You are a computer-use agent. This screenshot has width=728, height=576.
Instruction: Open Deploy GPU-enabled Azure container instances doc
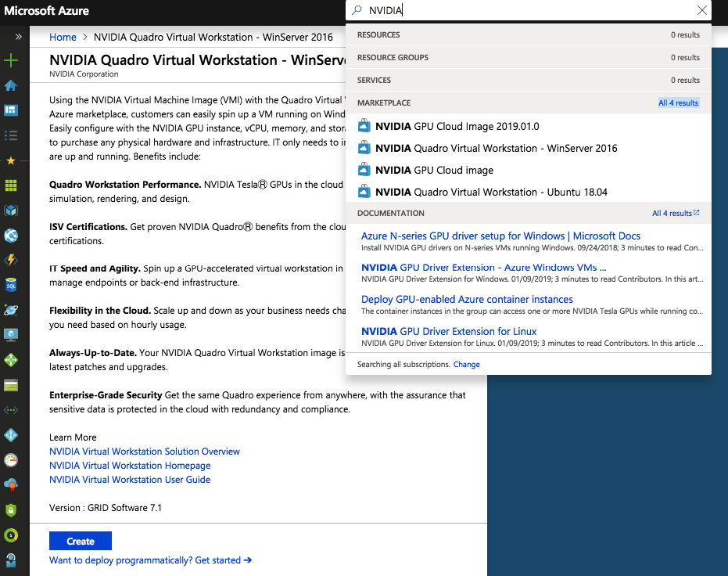coord(467,300)
